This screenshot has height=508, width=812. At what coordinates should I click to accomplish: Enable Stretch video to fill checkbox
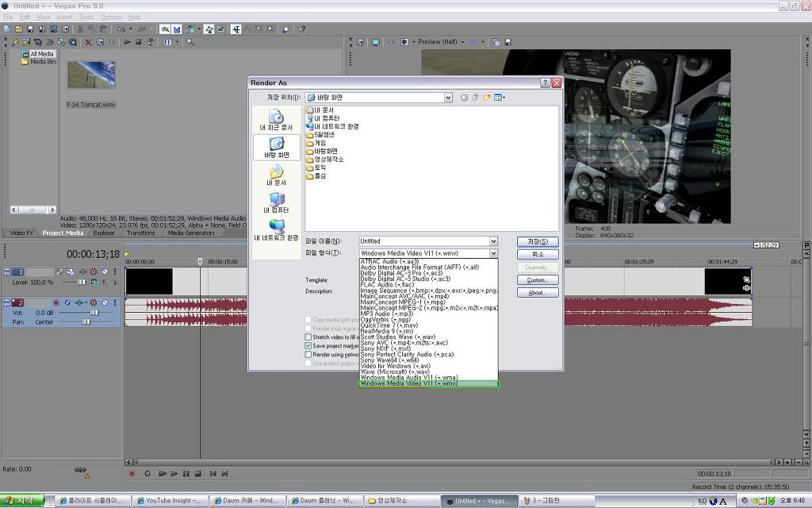pos(308,337)
